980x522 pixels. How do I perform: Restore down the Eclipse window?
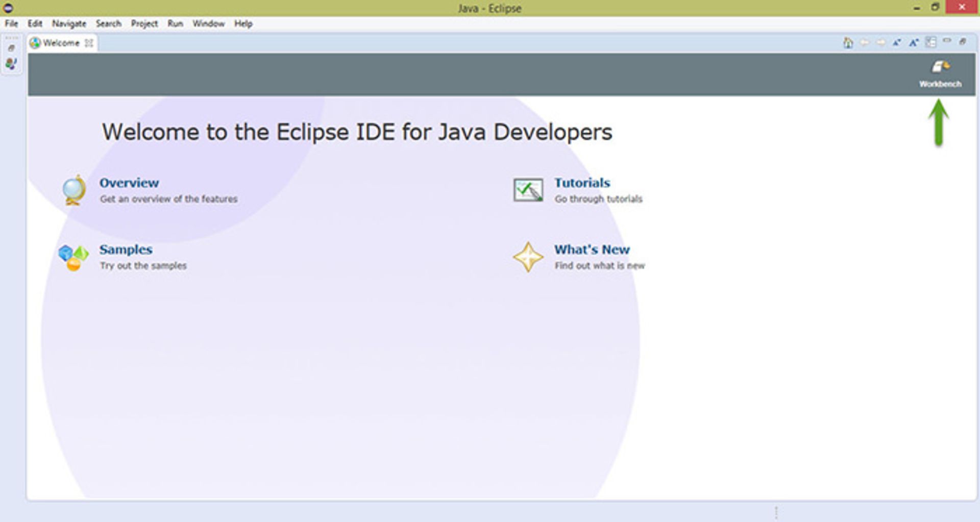coord(935,7)
